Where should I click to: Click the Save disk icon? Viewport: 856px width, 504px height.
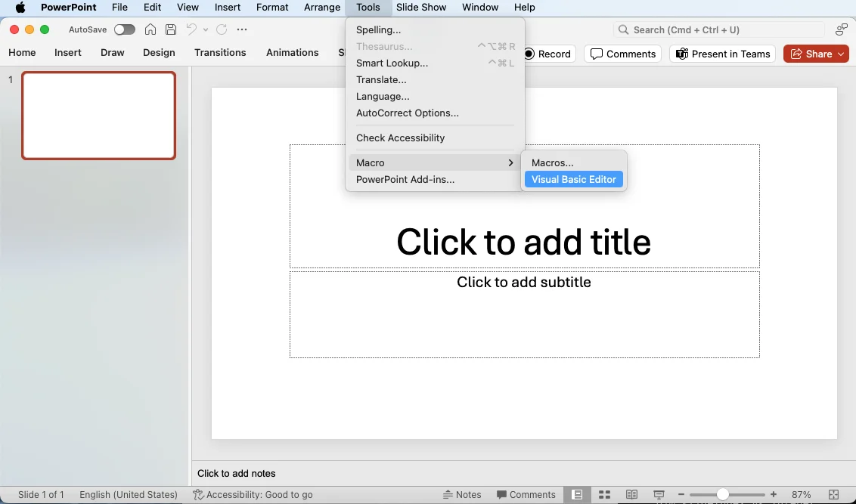(x=171, y=29)
